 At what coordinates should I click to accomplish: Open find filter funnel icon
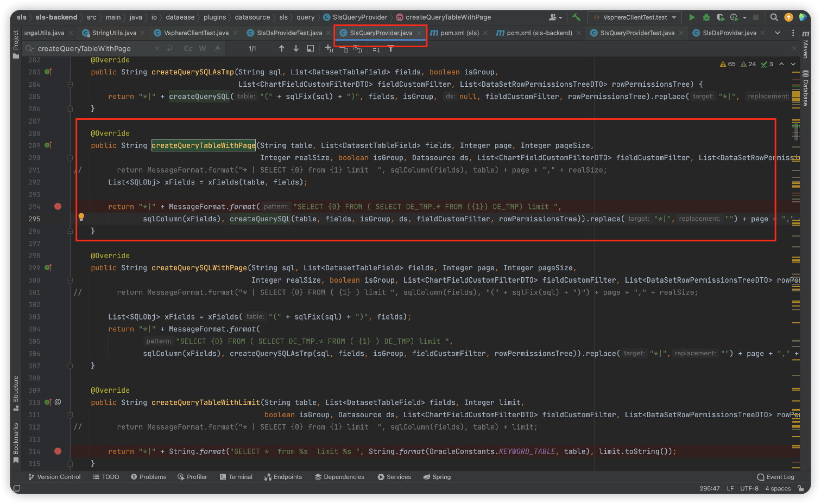pyautogui.click(x=390, y=48)
